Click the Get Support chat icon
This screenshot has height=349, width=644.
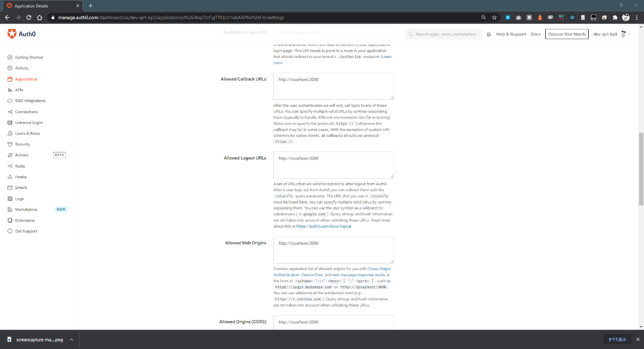[10, 231]
